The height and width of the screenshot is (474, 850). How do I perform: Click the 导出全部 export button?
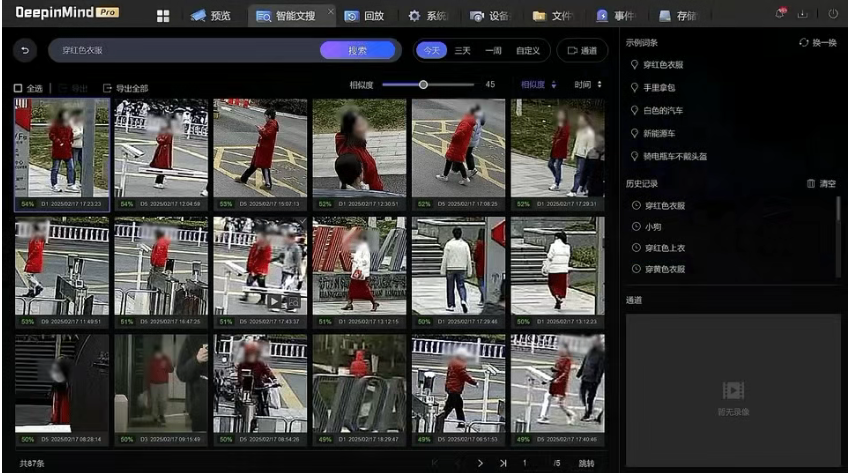126,88
